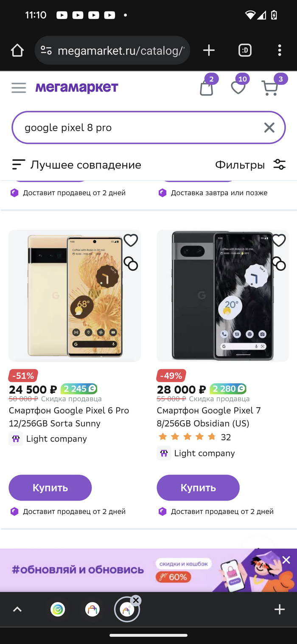Viewport: 297px width, 644px height.
Task: Add Pixel 6 Pro to comparison
Action: coord(131,264)
